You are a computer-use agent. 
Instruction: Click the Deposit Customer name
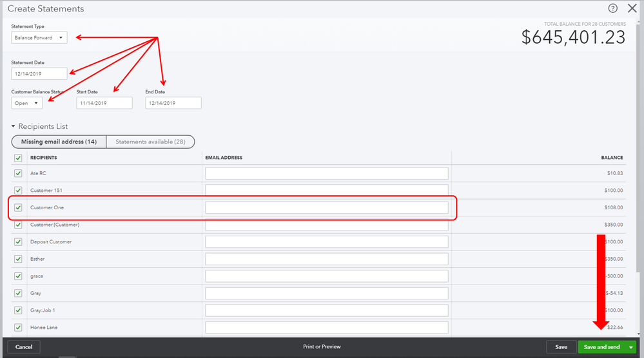[51, 241]
